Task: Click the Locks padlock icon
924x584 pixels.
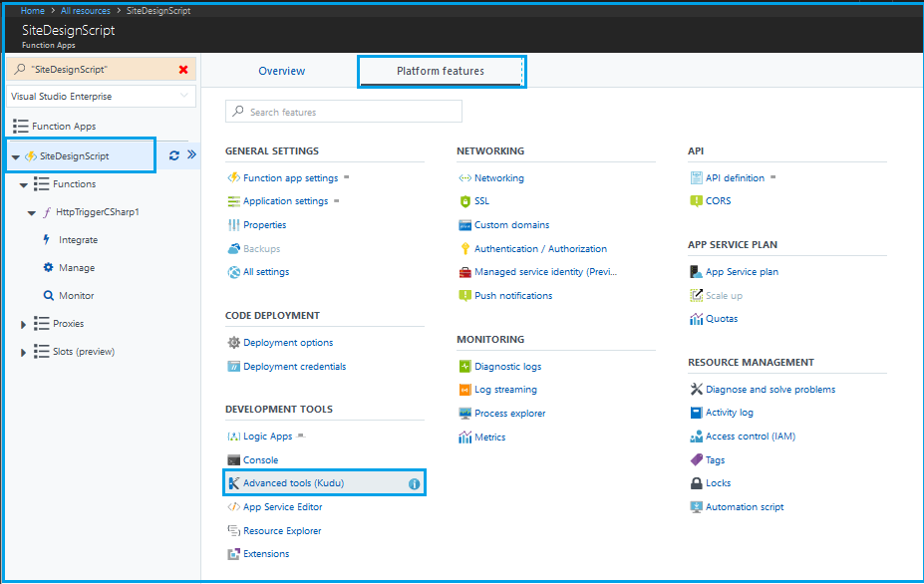Action: pos(696,482)
